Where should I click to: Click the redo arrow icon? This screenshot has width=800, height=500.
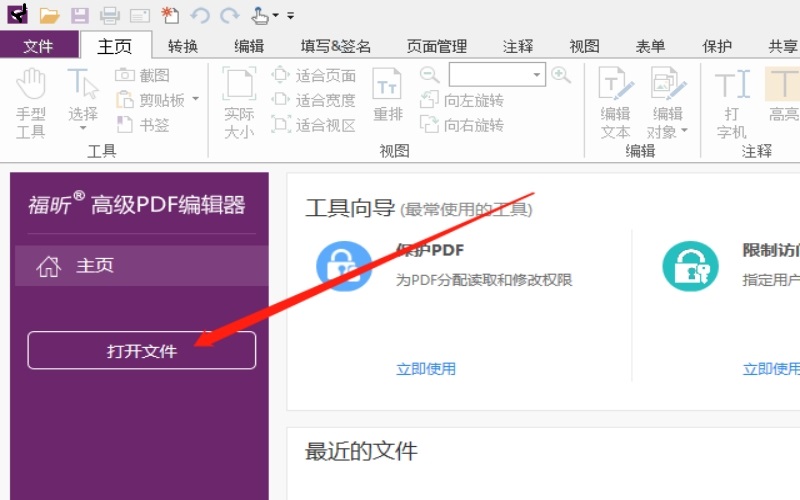coord(230,15)
